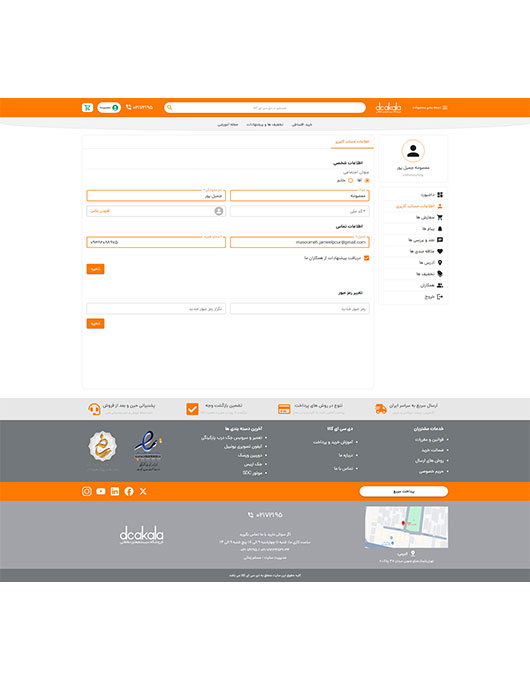Image resolution: width=530 pixels, height=680 pixels.
Task: Open favorites heart icon in sidebar
Action: (440, 251)
